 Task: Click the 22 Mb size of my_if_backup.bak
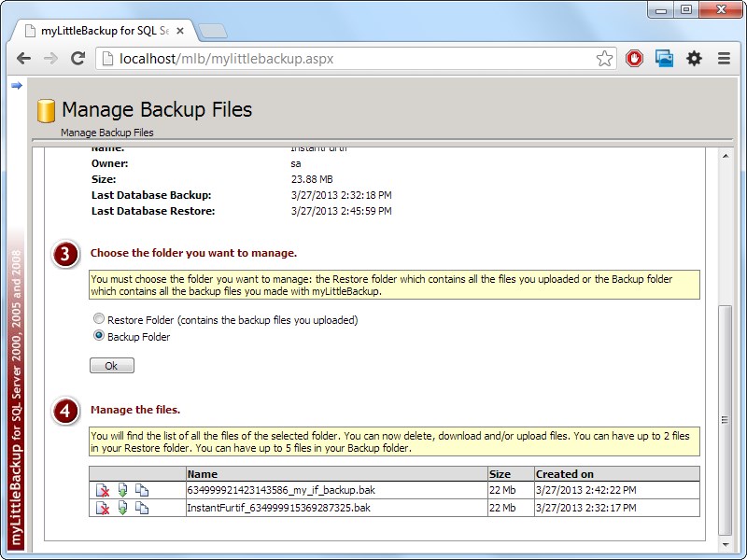coord(502,490)
